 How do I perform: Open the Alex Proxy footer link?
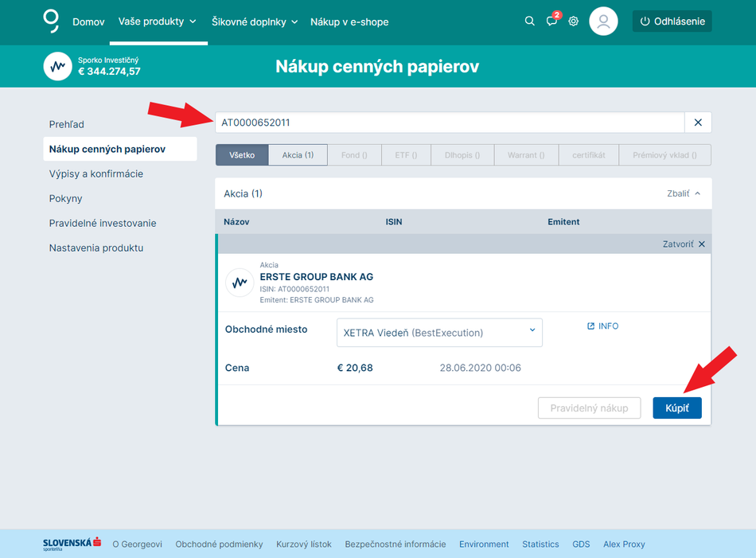pyautogui.click(x=624, y=544)
